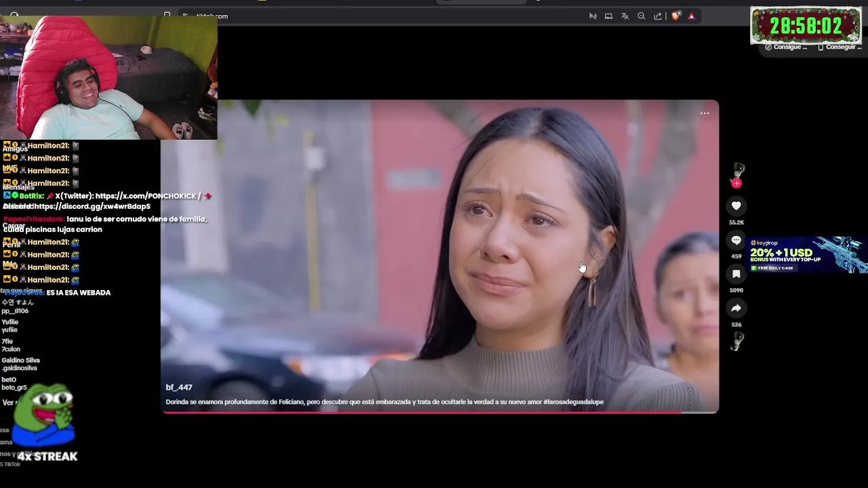Click the 5090 saves count
Image resolution: width=868 pixels, height=488 pixels.
point(736,290)
